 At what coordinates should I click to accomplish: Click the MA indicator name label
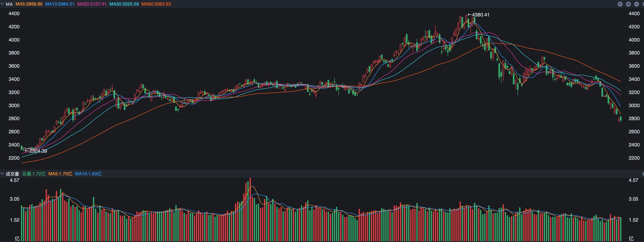[9, 4]
